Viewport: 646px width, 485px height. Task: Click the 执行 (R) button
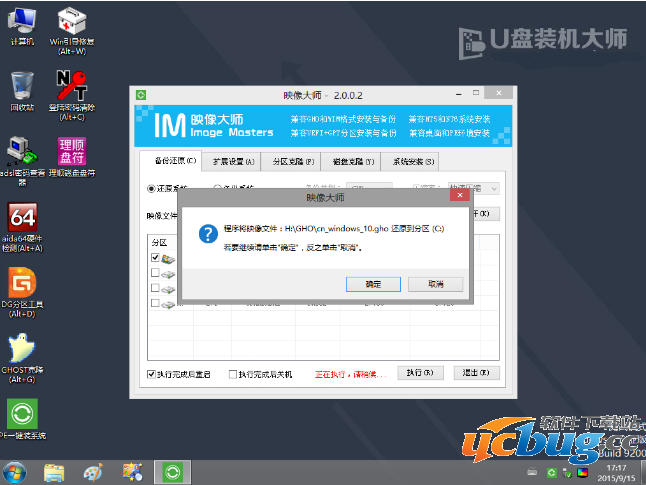[420, 373]
